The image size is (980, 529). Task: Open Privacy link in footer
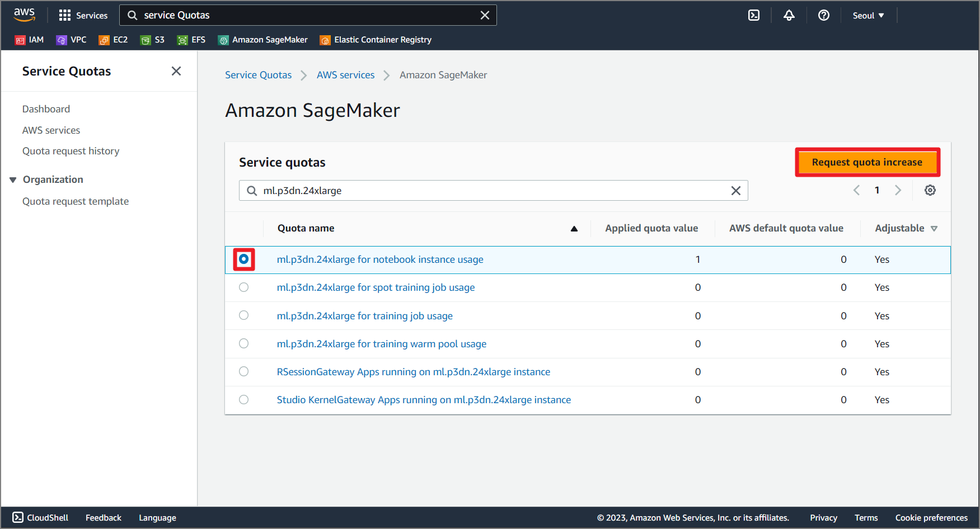point(823,518)
